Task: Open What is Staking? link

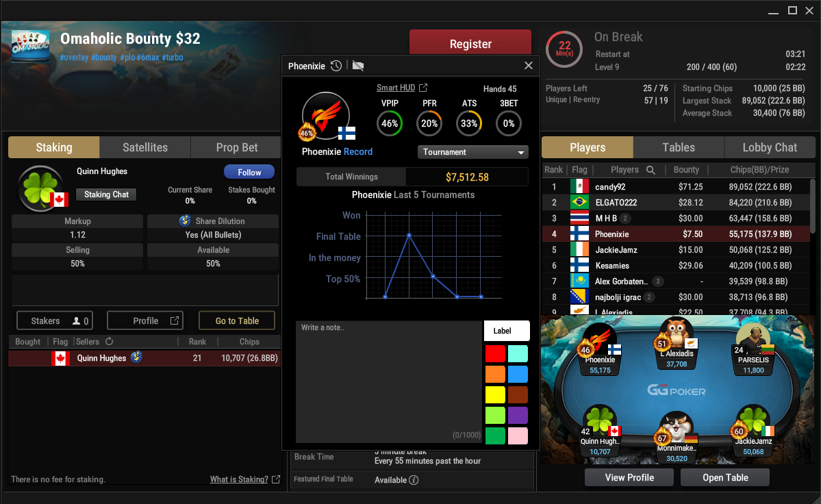Action: point(239,479)
